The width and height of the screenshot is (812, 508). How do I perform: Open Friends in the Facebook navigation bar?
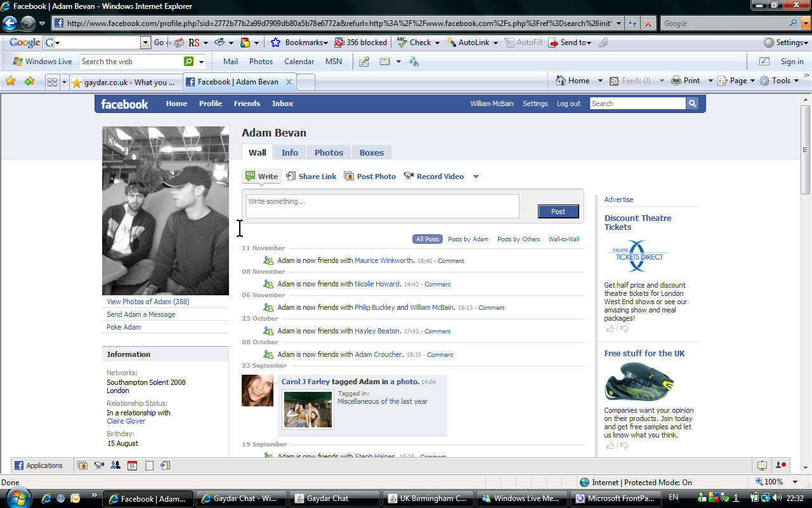[247, 104]
